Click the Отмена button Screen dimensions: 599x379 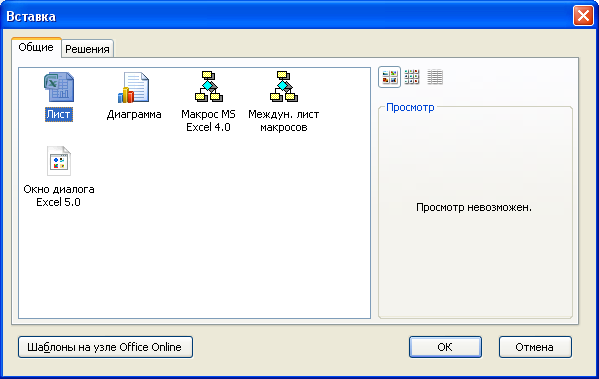535,347
